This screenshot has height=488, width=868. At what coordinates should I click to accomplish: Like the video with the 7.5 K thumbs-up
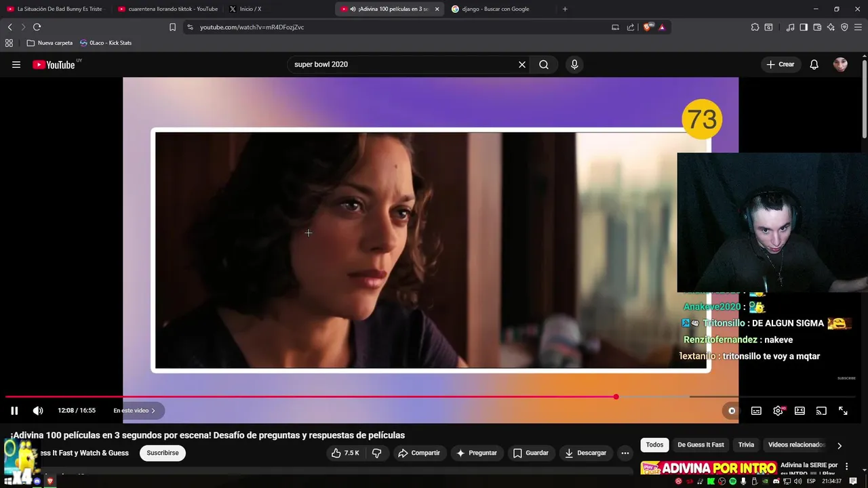click(x=345, y=453)
